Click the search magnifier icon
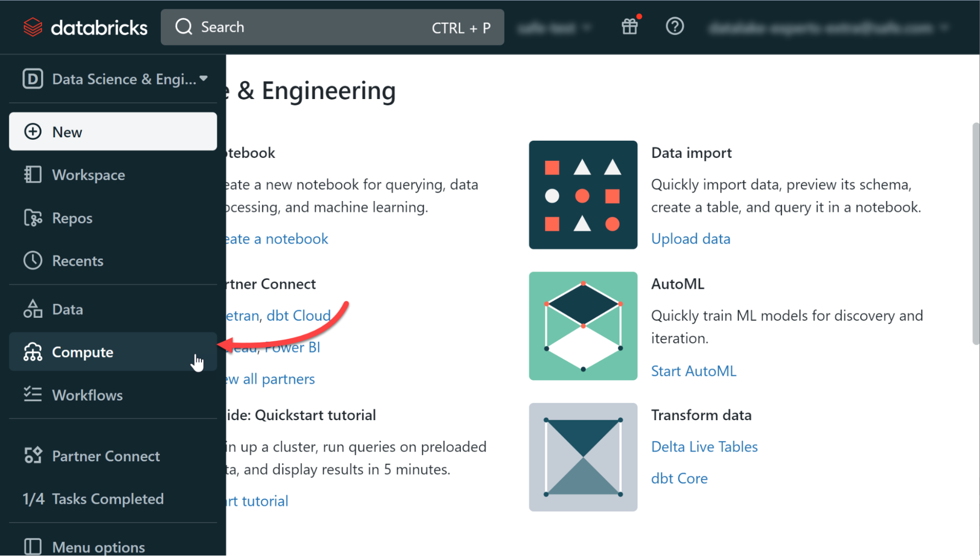The image size is (980, 556). click(183, 27)
